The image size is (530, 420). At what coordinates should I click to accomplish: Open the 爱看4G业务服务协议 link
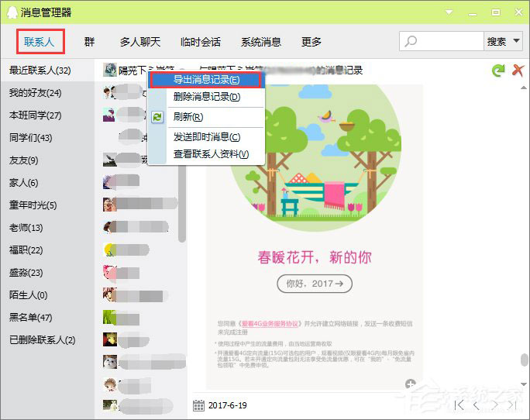(270, 324)
